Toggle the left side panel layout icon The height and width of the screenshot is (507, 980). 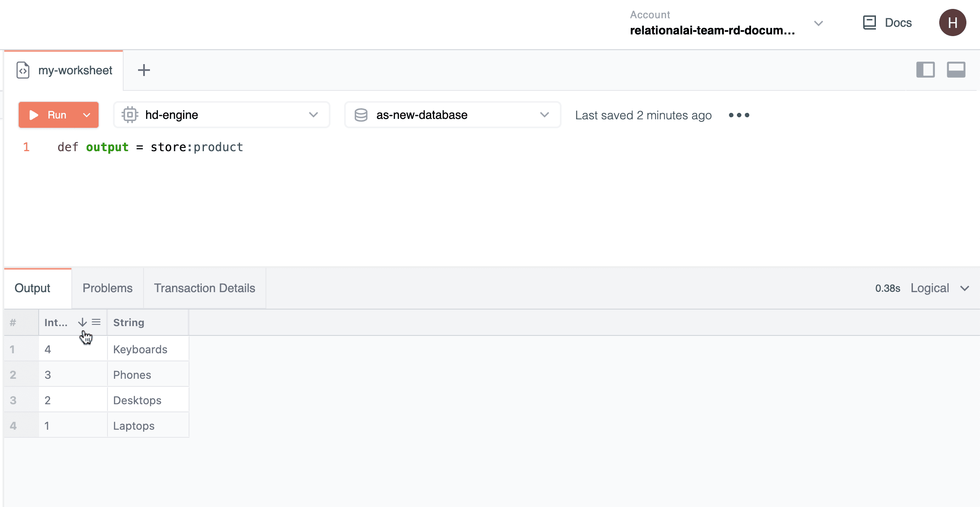pyautogui.click(x=925, y=70)
